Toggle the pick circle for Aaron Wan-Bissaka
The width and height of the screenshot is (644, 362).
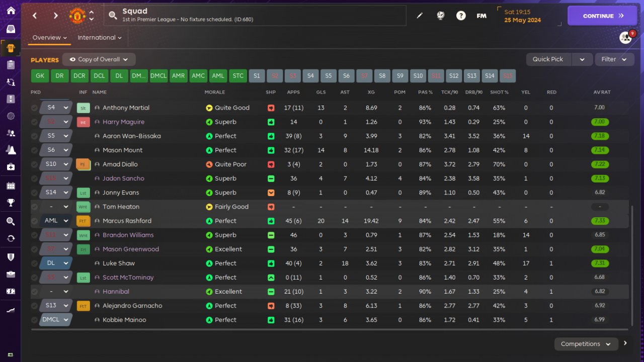[x=34, y=136]
